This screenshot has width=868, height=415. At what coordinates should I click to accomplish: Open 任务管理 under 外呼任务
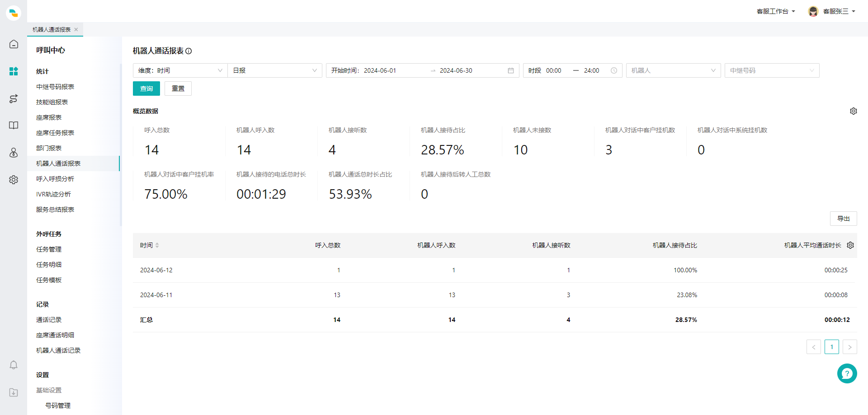(x=49, y=249)
